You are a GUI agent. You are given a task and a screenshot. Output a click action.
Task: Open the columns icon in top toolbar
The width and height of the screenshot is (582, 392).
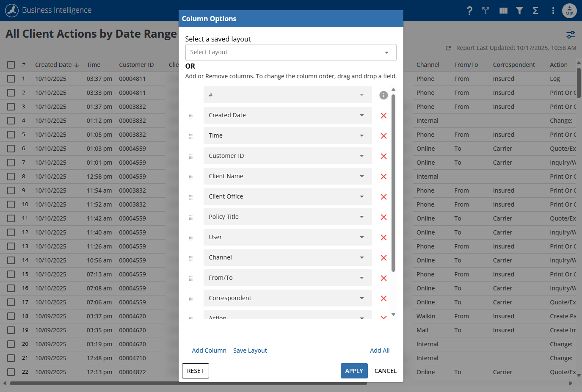(503, 11)
